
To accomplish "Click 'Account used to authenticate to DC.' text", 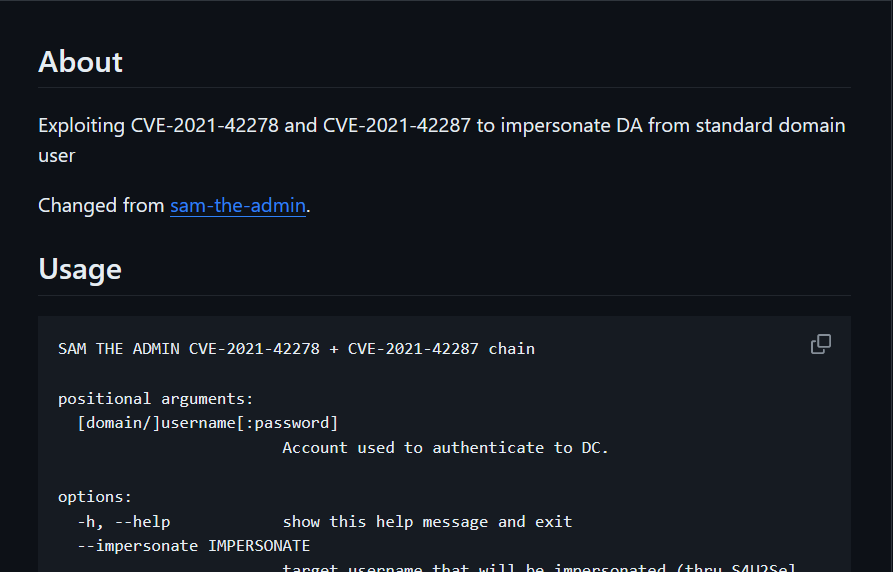I will click(445, 448).
